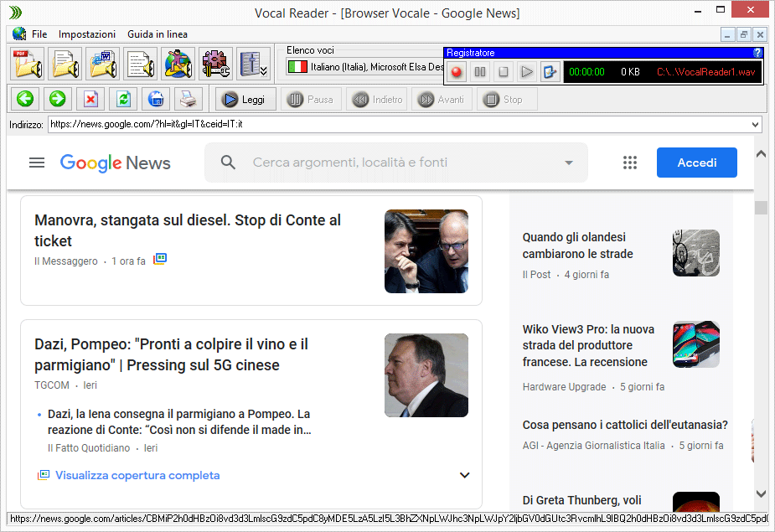Click the Indietro button
The image size is (775, 532).
tap(377, 100)
